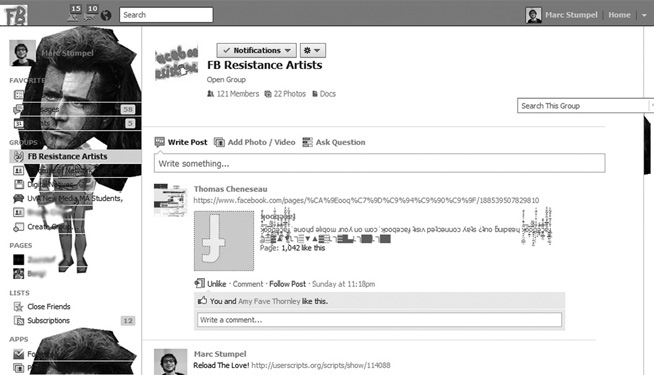Click the News Feed icon under Favorites
The width and height of the screenshot is (654, 375).
click(18, 95)
